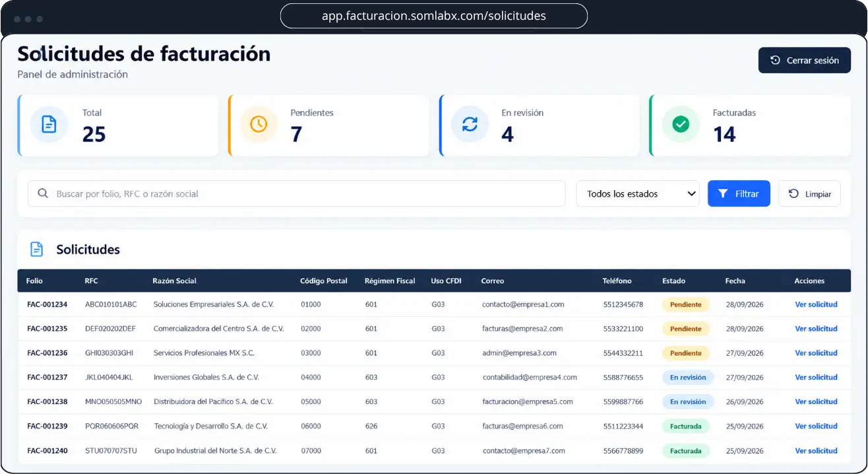Click the Facturadas green checkmark icon
Screen dimensions: 868x474
pyautogui.click(x=681, y=124)
